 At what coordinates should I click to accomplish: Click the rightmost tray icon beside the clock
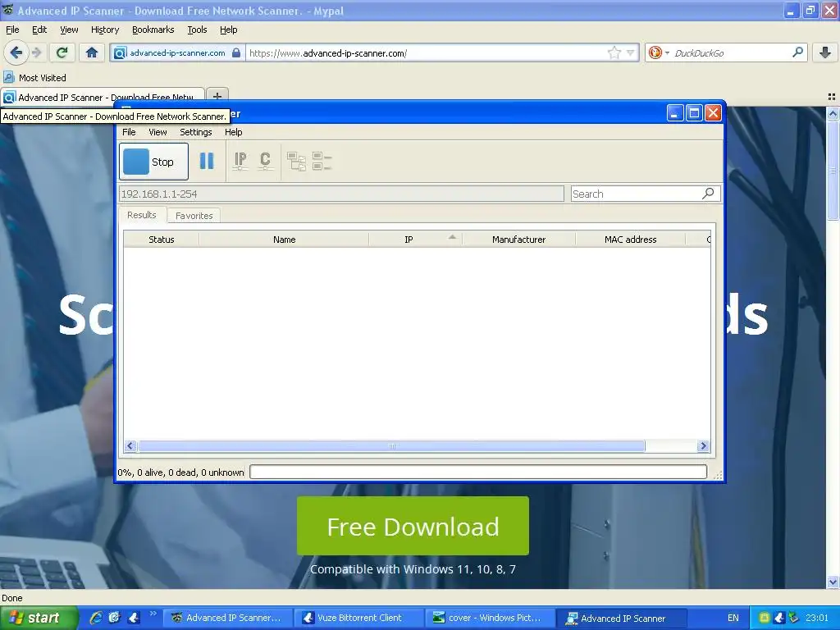(794, 618)
